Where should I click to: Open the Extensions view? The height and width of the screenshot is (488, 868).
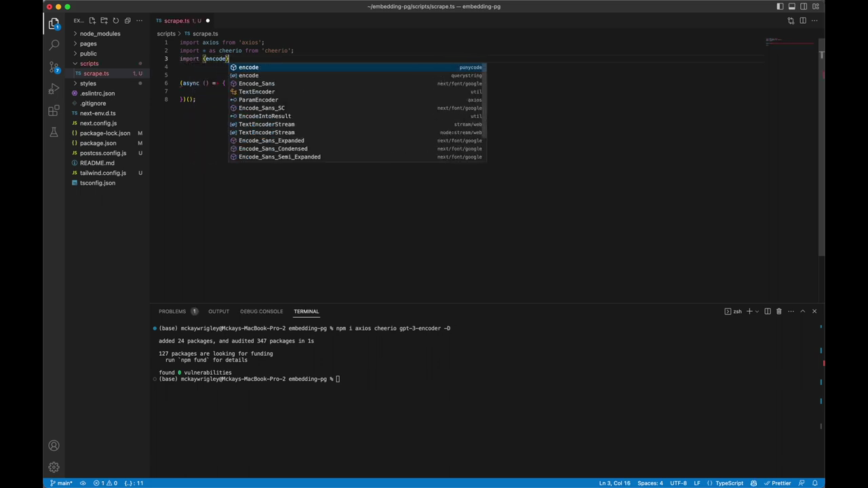click(54, 110)
